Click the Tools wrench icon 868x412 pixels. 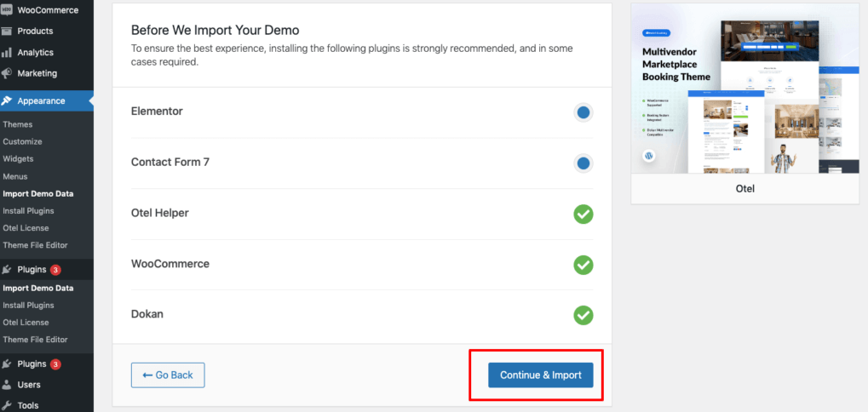(7, 405)
